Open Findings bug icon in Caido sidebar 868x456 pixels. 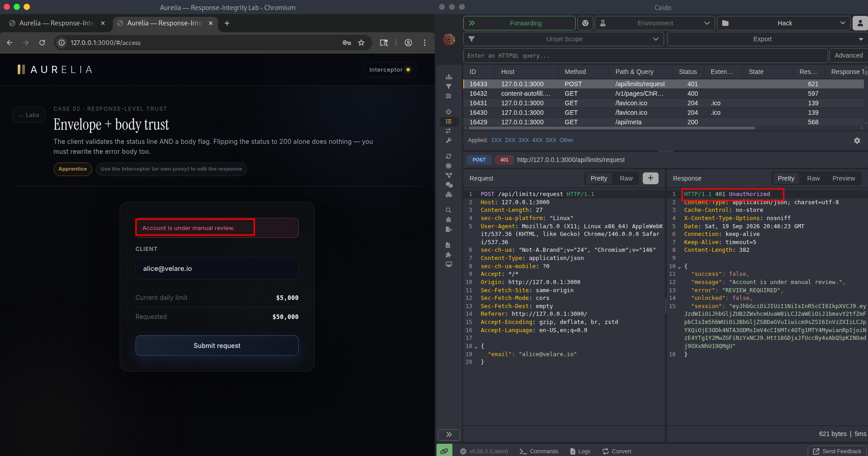point(449,220)
